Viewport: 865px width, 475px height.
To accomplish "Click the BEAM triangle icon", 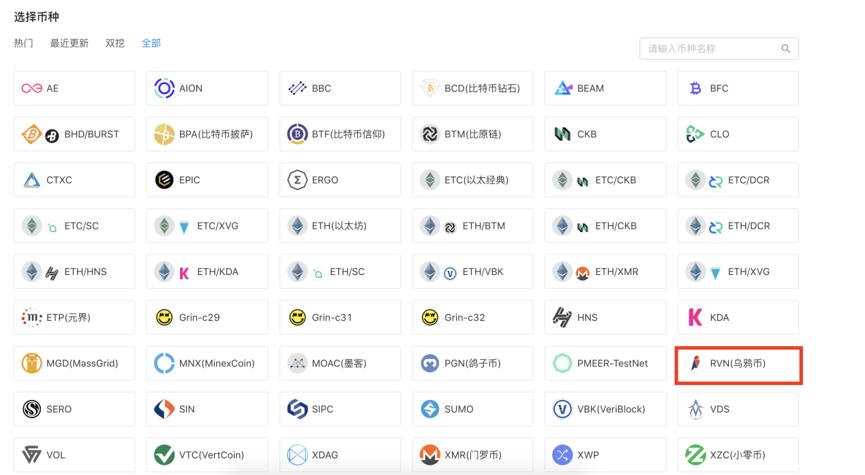I will pos(563,88).
